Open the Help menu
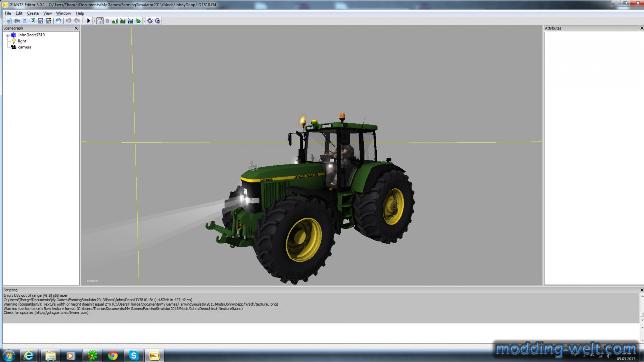644x362 pixels. coord(80,13)
